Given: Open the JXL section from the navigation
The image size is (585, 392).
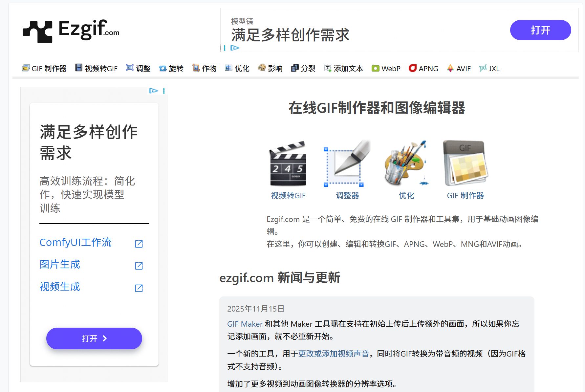Looking at the screenshot, I should click(x=489, y=68).
